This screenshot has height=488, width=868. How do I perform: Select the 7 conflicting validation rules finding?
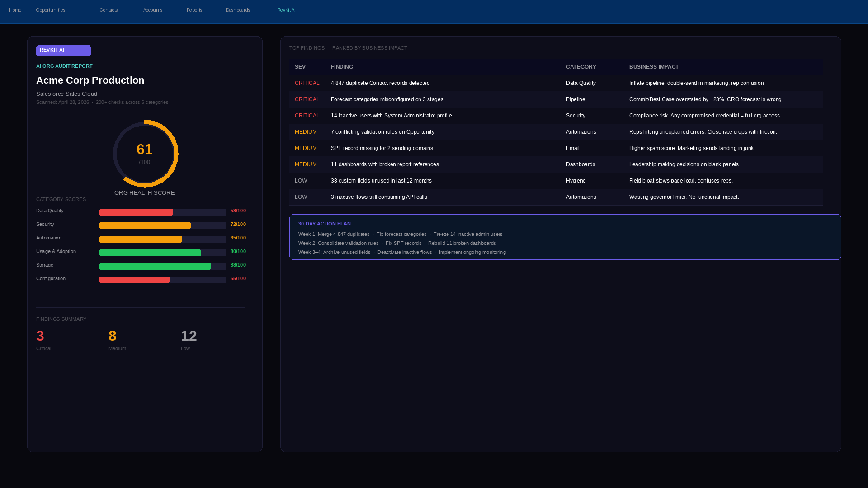click(556, 132)
